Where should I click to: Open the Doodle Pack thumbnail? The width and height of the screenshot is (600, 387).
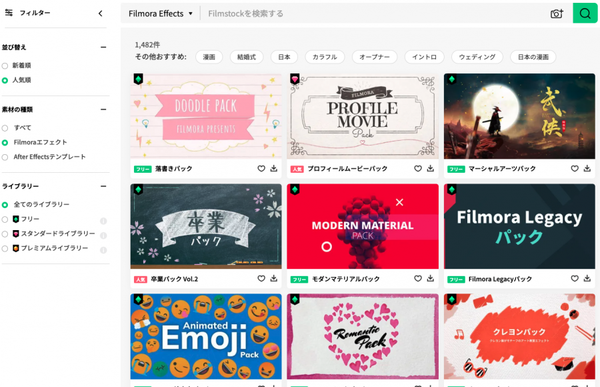pyautogui.click(x=206, y=116)
